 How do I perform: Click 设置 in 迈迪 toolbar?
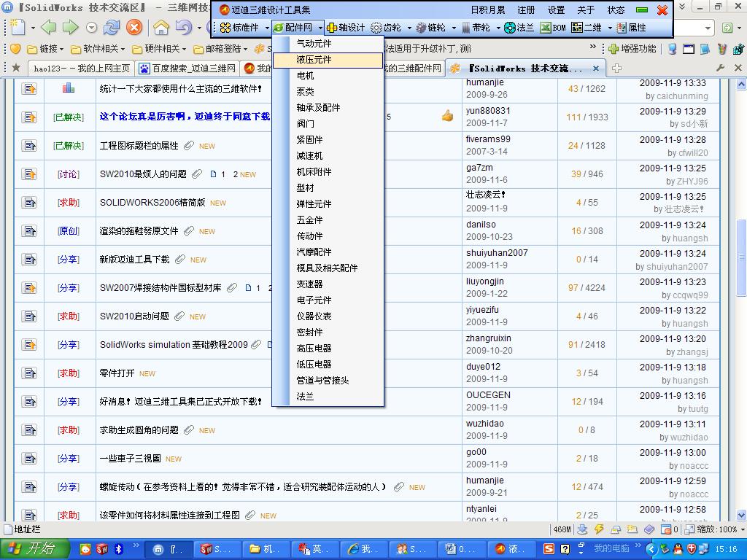(556, 9)
